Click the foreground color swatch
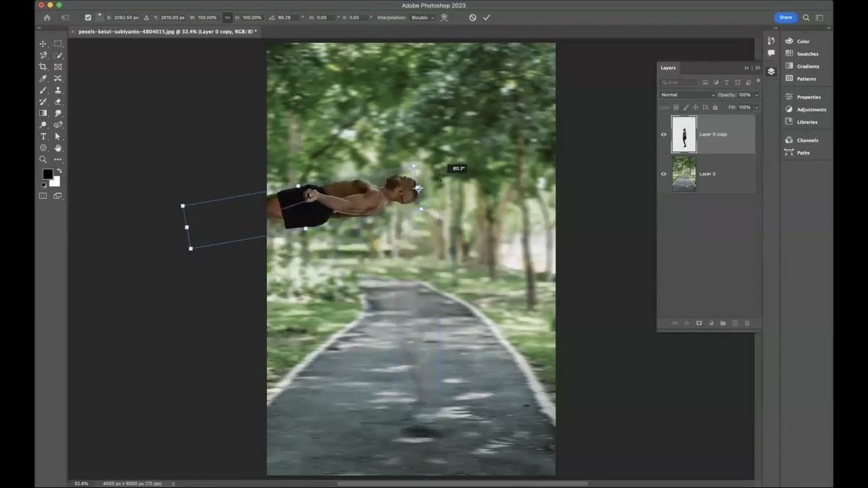This screenshot has height=488, width=868. click(x=47, y=174)
